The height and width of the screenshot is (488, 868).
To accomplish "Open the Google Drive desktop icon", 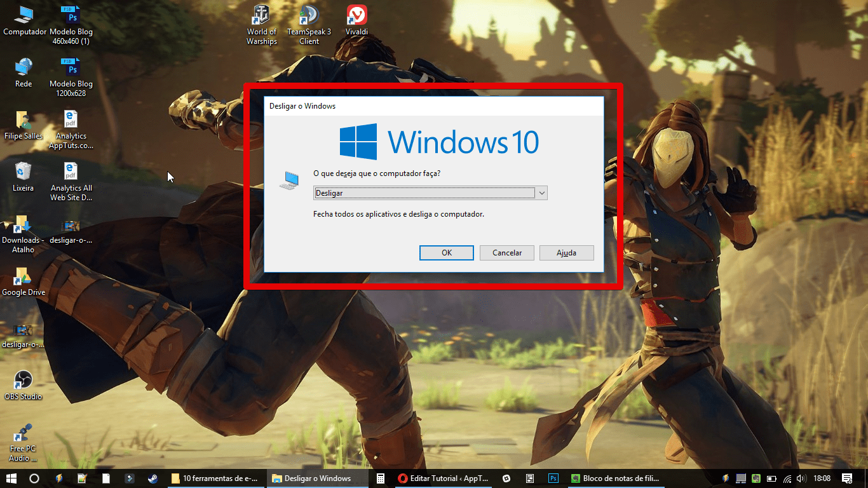I will [x=24, y=281].
